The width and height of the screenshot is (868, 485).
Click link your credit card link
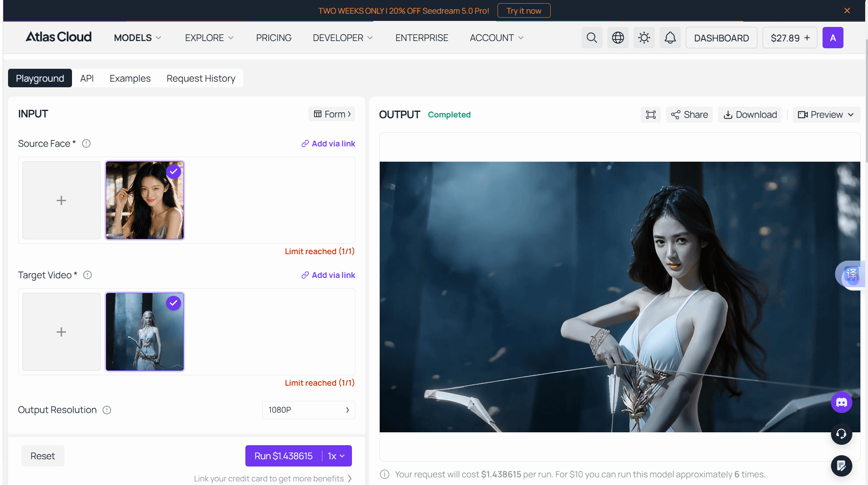tap(273, 479)
